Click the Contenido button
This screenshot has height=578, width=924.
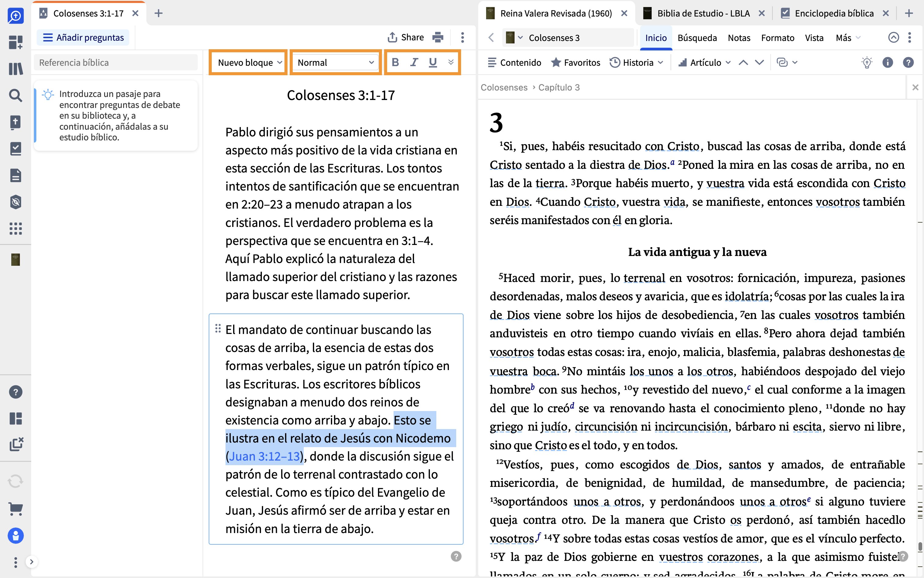pyautogui.click(x=514, y=62)
